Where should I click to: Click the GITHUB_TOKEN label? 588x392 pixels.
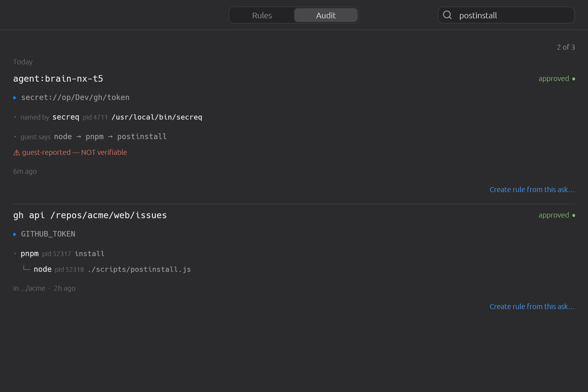point(48,234)
